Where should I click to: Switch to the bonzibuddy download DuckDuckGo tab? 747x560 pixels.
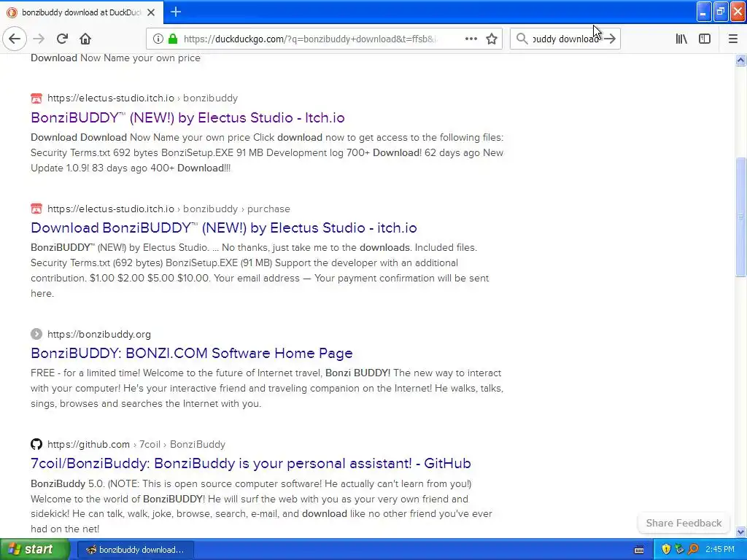coord(82,12)
